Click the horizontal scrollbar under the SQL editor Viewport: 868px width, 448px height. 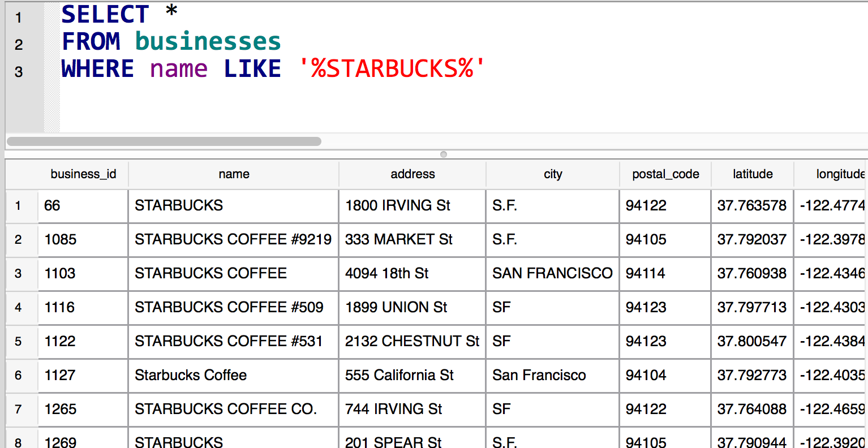pos(164,141)
